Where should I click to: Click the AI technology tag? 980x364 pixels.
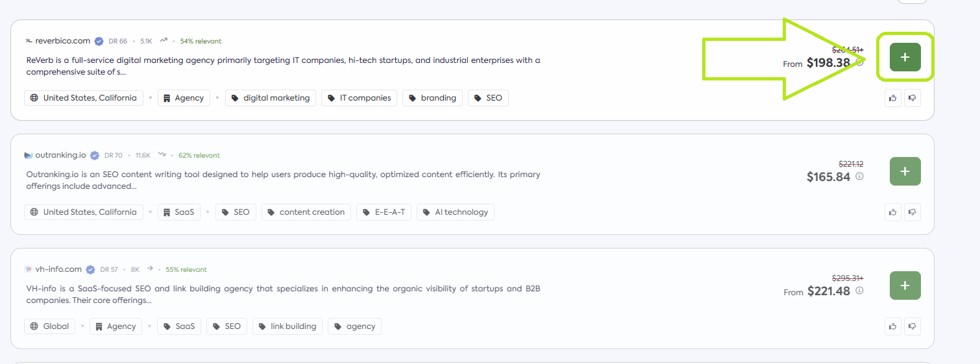[x=456, y=212]
